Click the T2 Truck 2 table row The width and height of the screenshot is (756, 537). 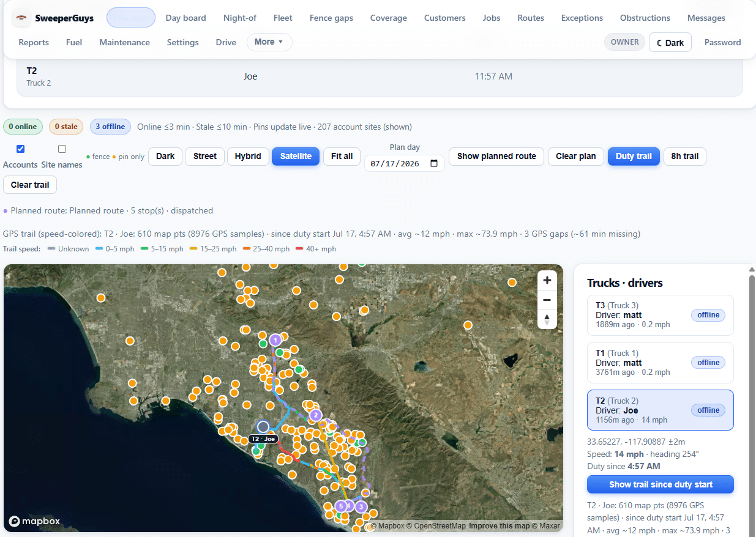pyautogui.click(x=380, y=76)
